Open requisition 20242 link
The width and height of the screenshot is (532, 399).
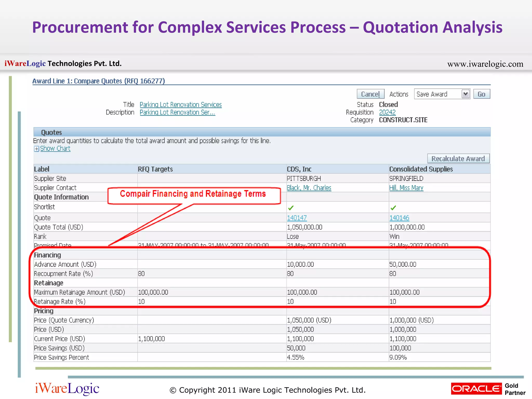(387, 112)
